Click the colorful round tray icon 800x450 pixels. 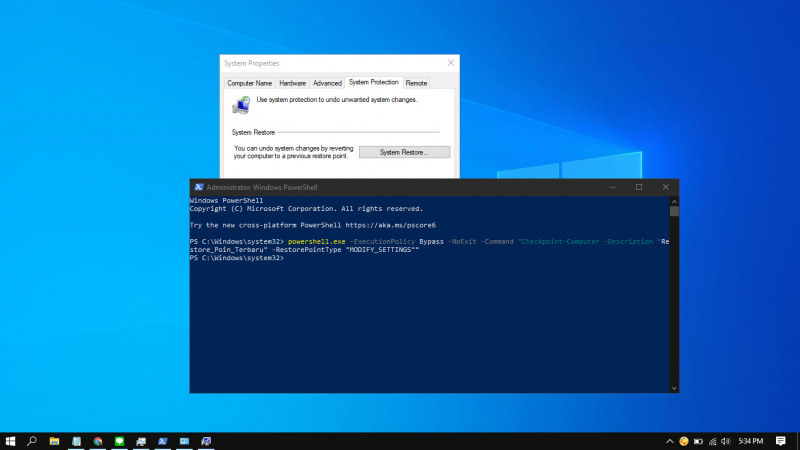[684, 441]
